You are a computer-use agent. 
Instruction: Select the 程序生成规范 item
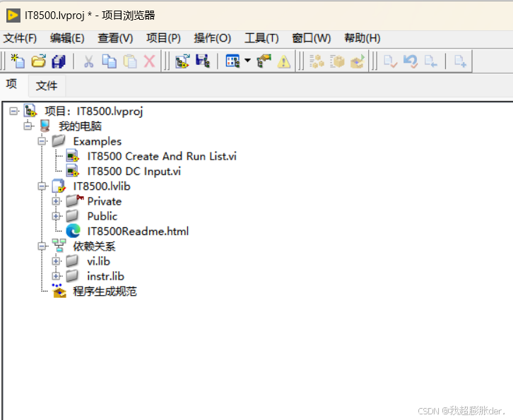point(105,292)
